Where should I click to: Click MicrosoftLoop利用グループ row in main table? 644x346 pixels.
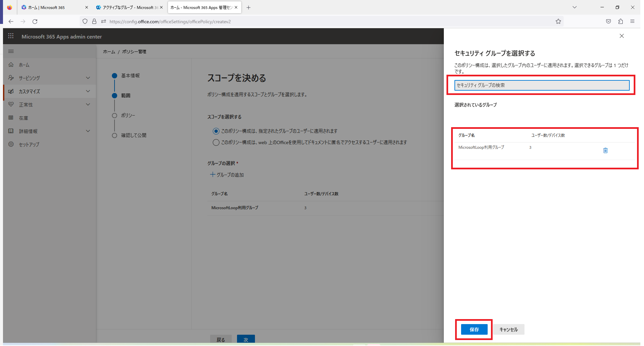coord(325,208)
